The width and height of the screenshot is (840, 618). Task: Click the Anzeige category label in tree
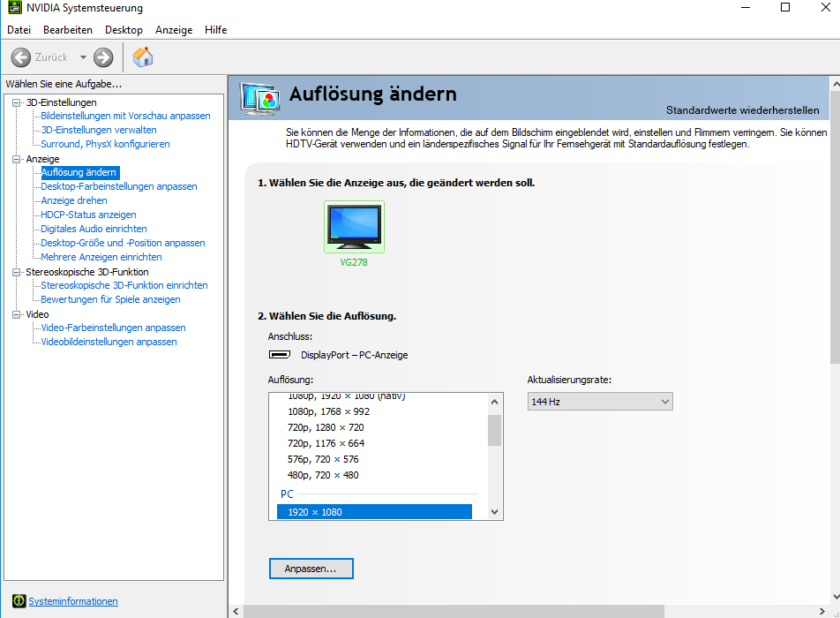coord(42,159)
